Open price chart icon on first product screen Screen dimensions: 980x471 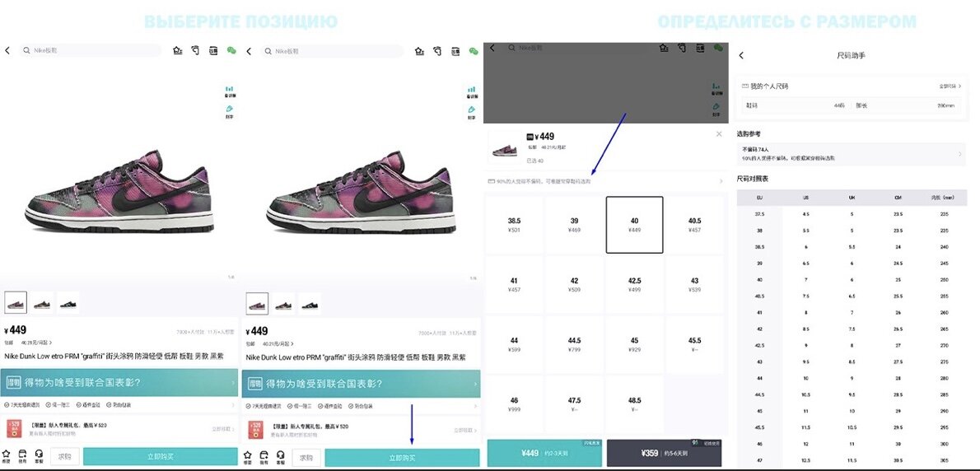click(230, 91)
